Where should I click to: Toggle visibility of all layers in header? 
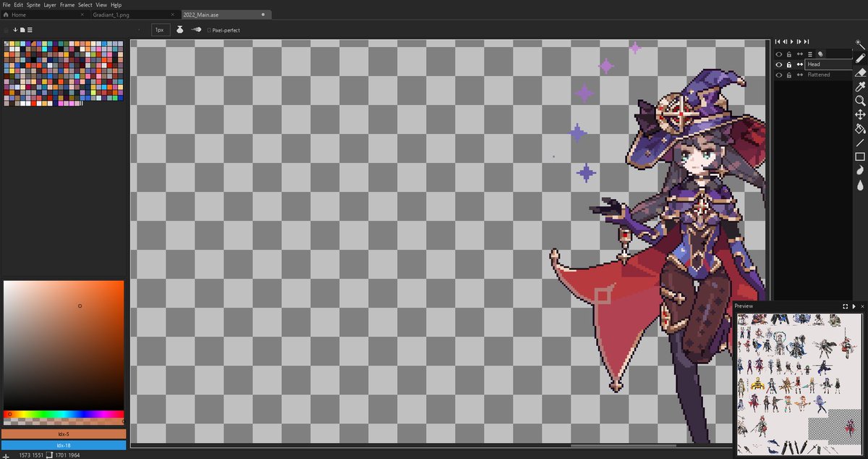tap(779, 54)
